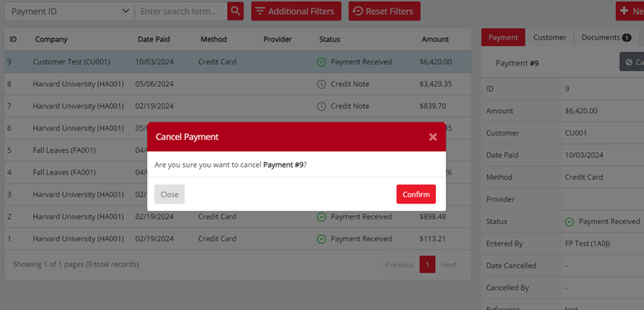Click the Payment Received icon in details panel
The image size is (644, 310).
coord(569,222)
